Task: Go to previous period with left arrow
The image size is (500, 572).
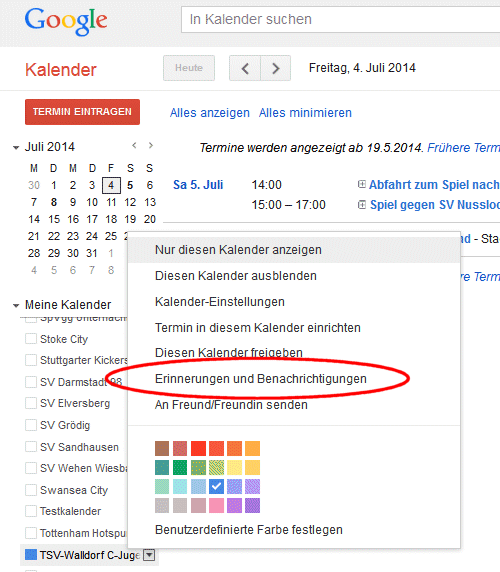Action: click(245, 68)
